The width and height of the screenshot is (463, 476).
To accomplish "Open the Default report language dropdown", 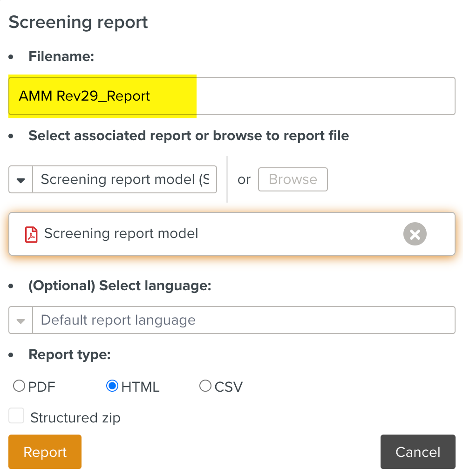I will coord(242,320).
